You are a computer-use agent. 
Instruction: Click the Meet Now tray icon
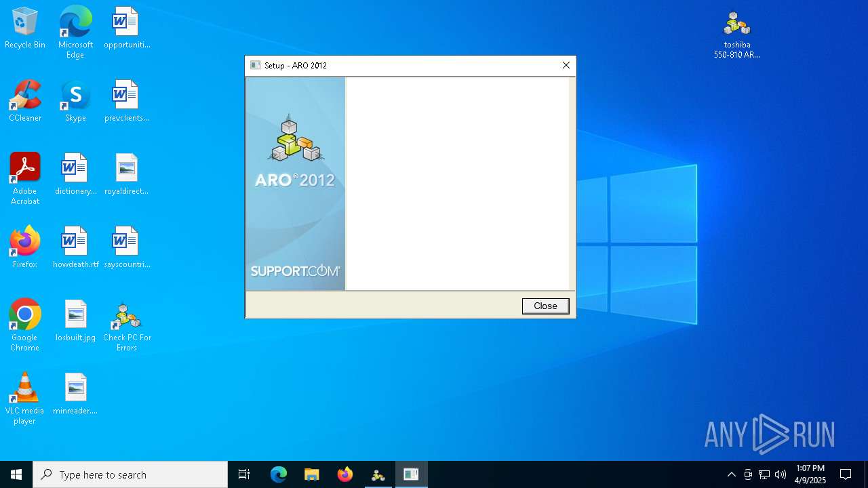point(748,474)
